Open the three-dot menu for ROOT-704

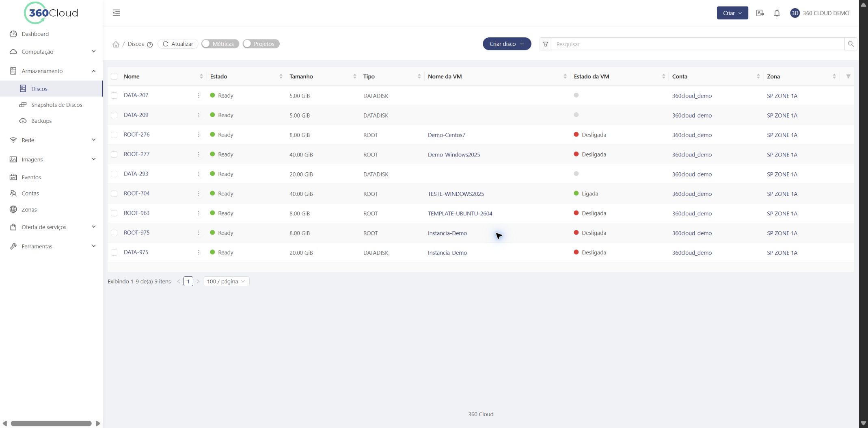(199, 194)
